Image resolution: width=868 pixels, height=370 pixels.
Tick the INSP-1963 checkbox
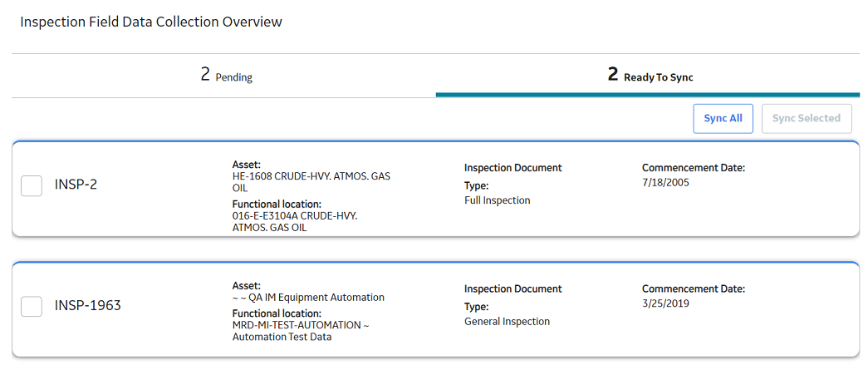[32, 306]
